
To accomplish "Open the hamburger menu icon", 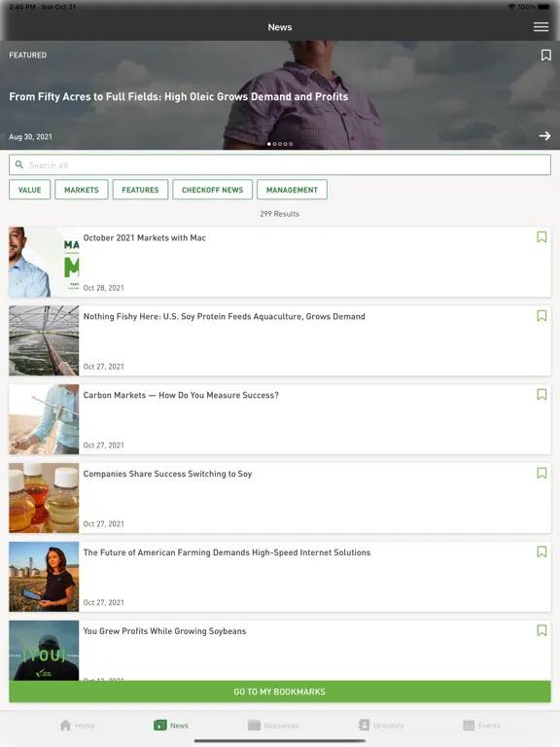I will 541,27.
